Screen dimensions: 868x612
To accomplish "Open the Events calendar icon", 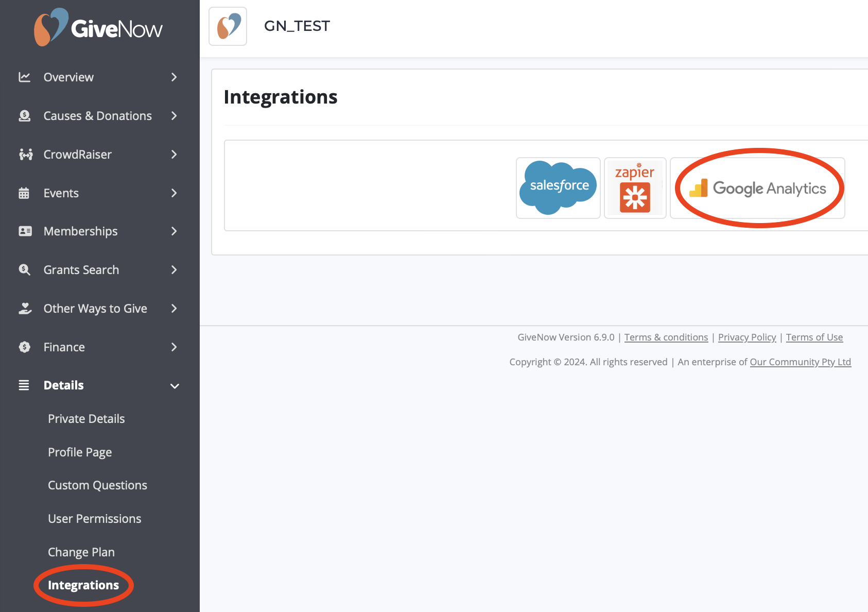I will (24, 193).
